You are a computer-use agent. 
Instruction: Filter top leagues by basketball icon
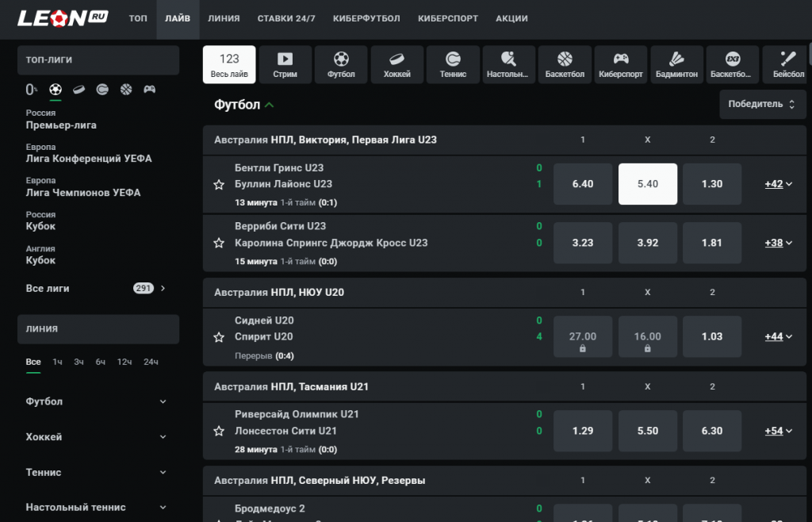click(x=126, y=90)
